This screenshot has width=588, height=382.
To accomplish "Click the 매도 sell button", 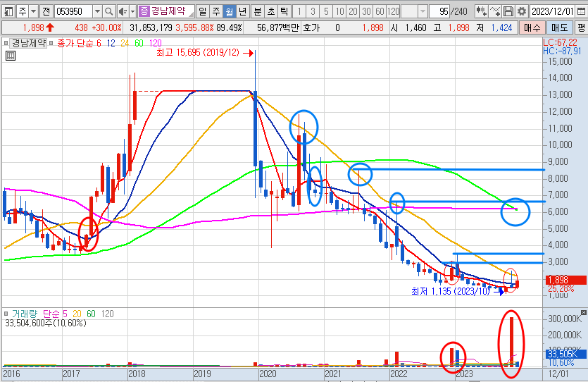I will tap(559, 27).
